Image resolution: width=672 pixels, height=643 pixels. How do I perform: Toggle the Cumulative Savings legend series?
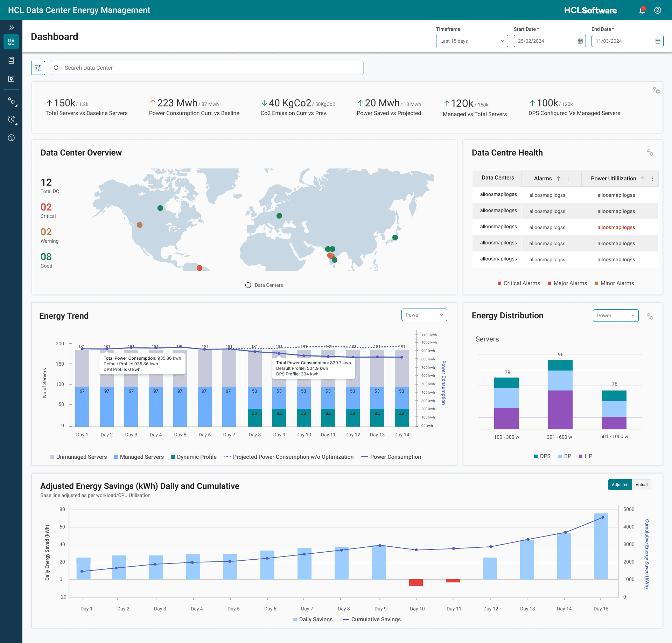click(372, 620)
